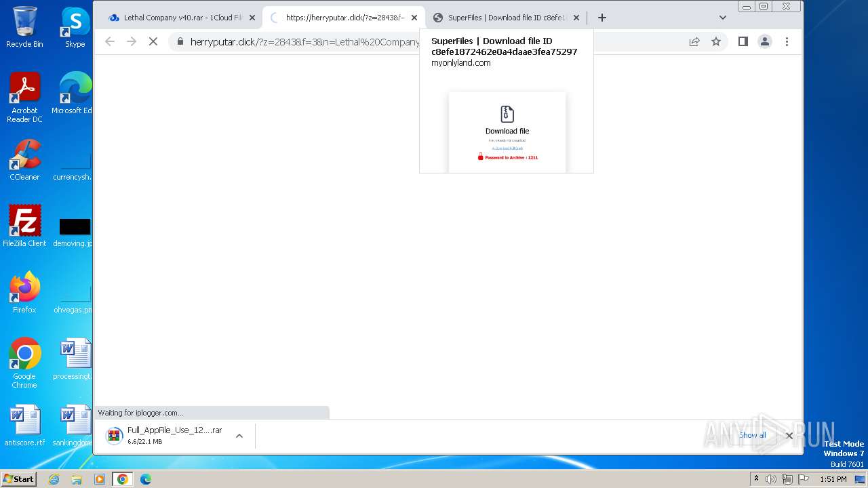Toggle the browser side panel
The image size is (868, 488).
pyautogui.click(x=743, y=41)
